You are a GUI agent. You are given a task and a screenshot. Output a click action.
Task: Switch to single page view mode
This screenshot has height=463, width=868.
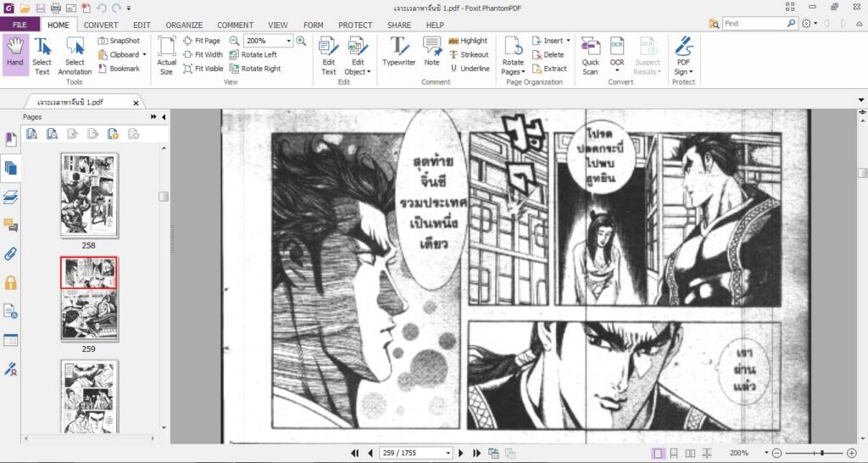pos(658,453)
